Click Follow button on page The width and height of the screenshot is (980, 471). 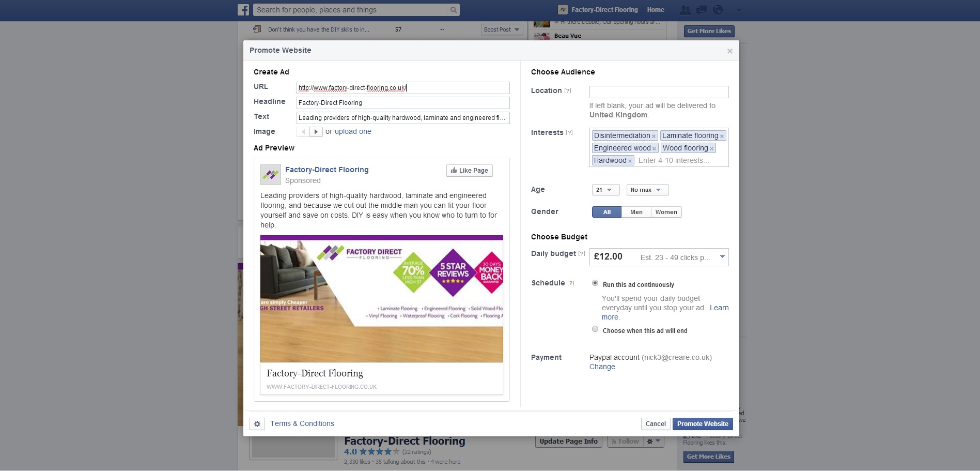click(x=625, y=442)
